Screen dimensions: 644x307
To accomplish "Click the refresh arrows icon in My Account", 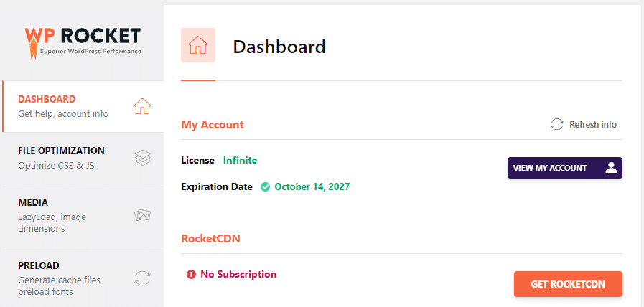I will coord(557,124).
